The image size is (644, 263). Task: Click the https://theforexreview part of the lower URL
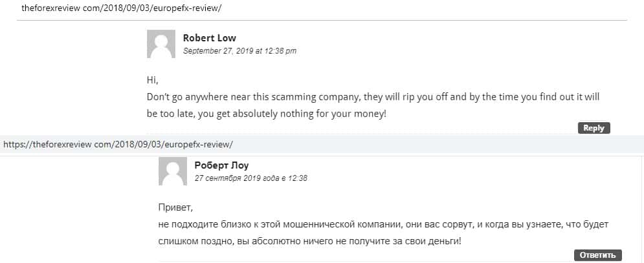pos(47,144)
